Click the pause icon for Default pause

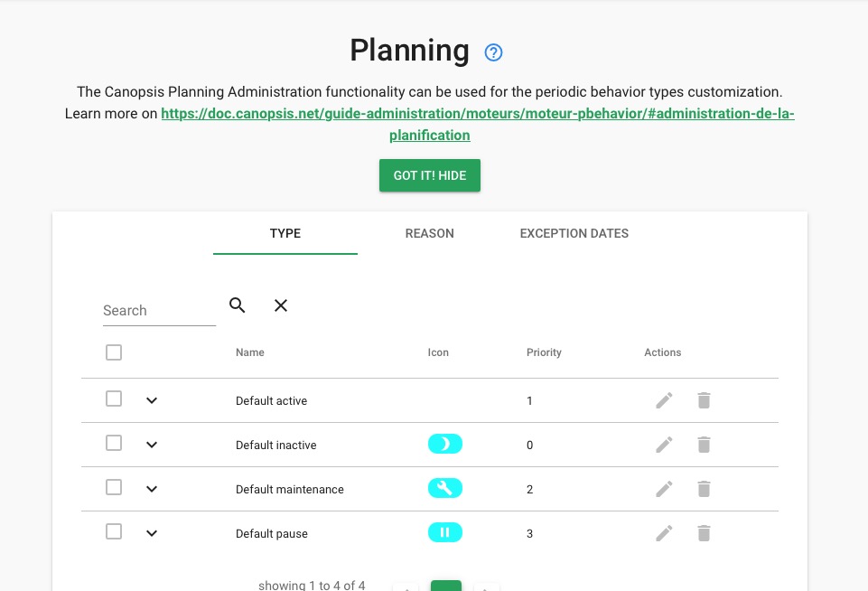(x=444, y=532)
